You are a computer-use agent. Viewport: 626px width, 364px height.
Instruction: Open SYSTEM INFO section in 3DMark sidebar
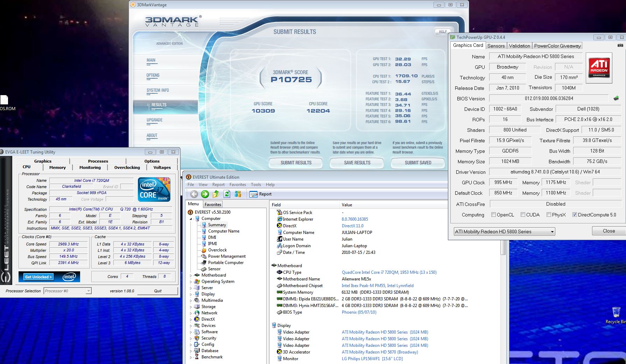[x=158, y=90]
